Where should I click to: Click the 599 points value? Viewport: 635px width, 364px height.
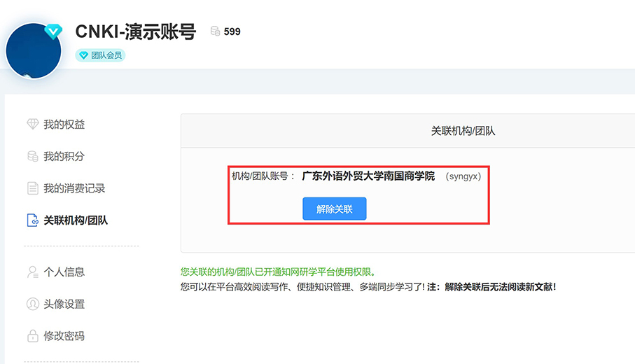232,31
